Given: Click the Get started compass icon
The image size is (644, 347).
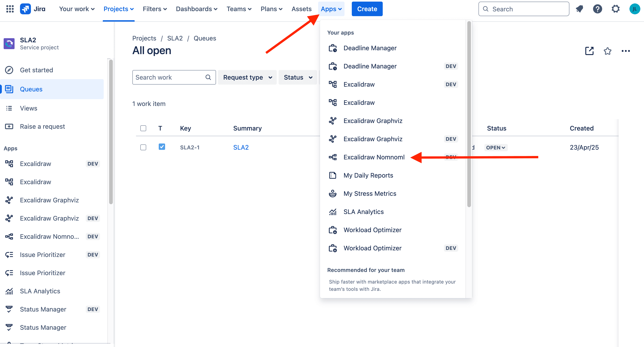Looking at the screenshot, I should point(9,70).
